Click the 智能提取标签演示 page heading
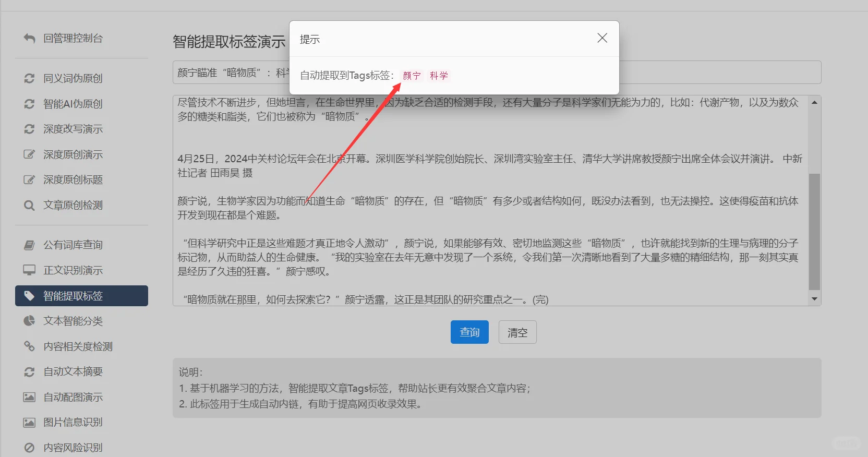Image resolution: width=868 pixels, height=457 pixels. pyautogui.click(x=229, y=42)
